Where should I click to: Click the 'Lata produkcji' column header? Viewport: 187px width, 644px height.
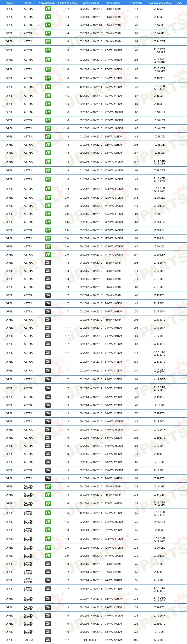coord(91,2)
